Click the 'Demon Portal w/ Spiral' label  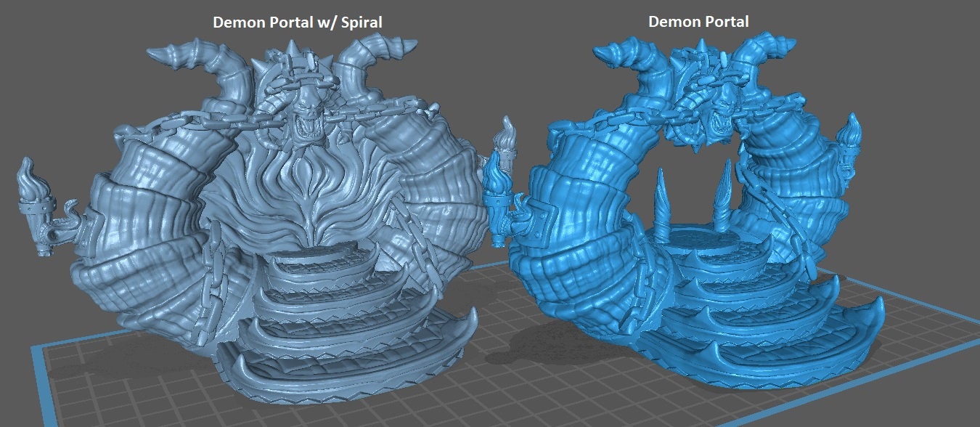pos(297,23)
